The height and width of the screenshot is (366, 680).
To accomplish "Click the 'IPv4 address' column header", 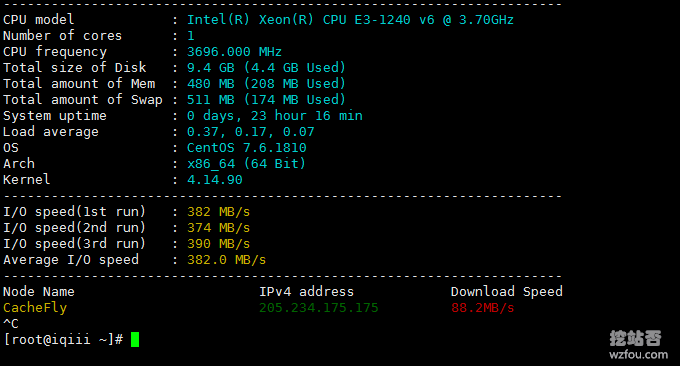I will click(306, 292).
